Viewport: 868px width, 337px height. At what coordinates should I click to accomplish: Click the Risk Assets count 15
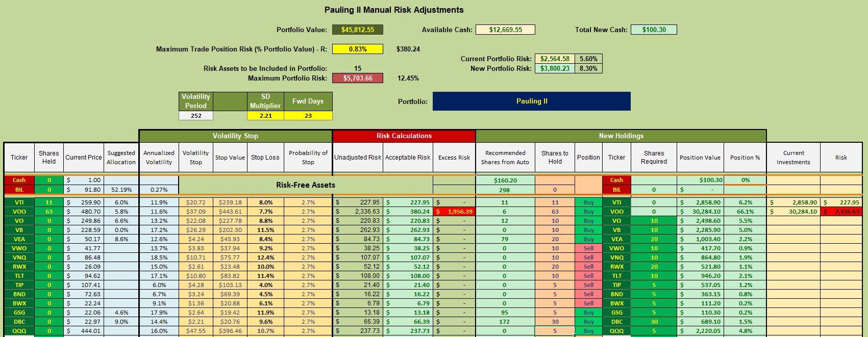(x=358, y=68)
